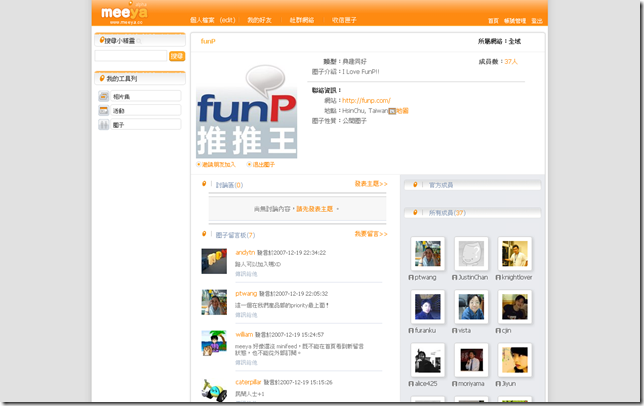This screenshot has height=406, width=644.
Task: Click furanku member photo
Action: tap(428, 307)
